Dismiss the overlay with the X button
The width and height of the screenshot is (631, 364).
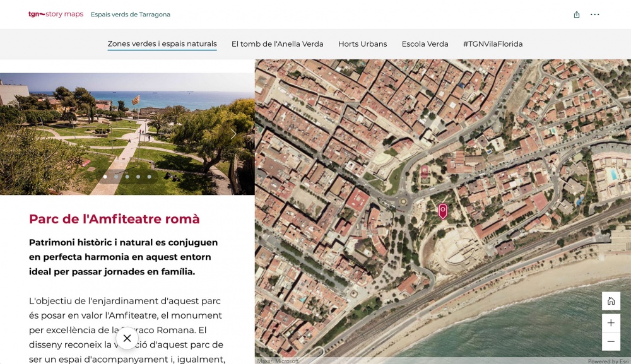coord(127,338)
